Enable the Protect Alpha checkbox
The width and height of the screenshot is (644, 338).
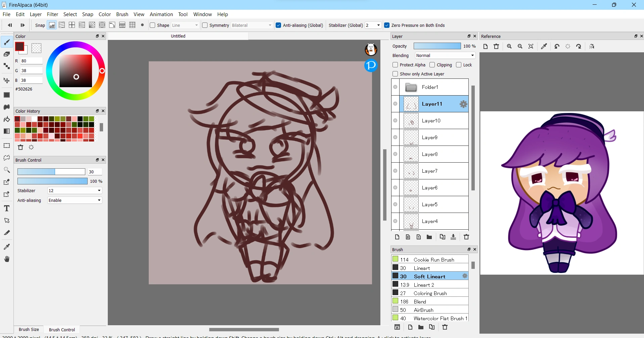[x=395, y=65]
